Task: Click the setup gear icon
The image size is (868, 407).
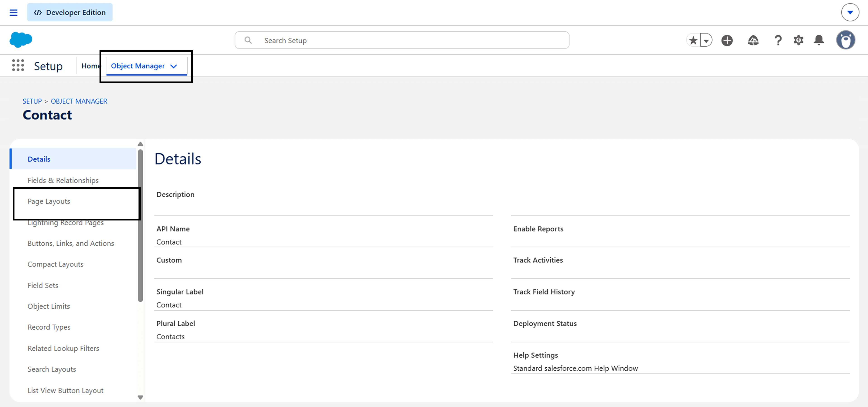Action: 798,41
